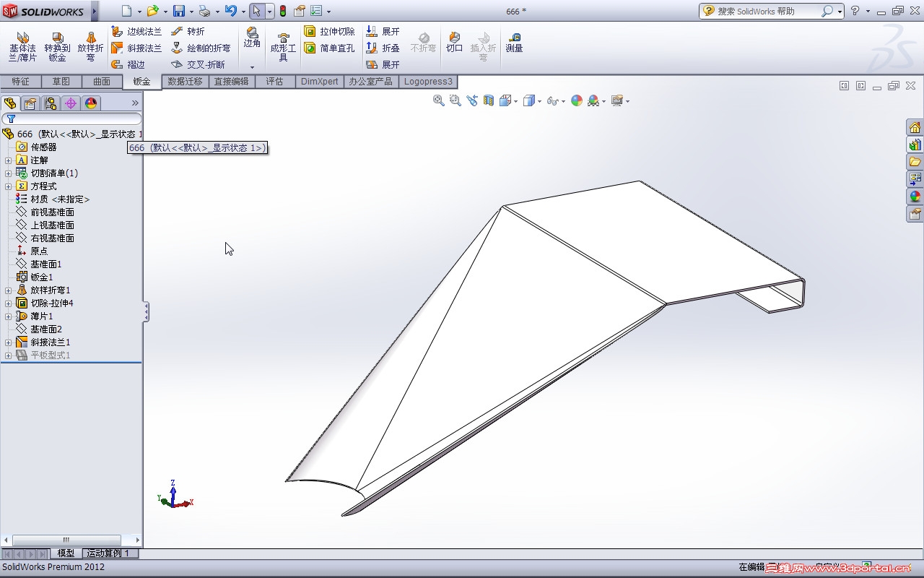Toggle the Section View icon
This screenshot has width=924, height=578.
[489, 101]
